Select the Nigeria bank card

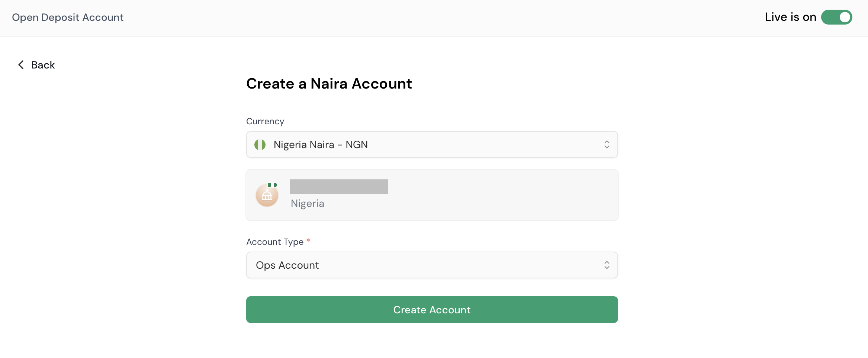point(483,195)
